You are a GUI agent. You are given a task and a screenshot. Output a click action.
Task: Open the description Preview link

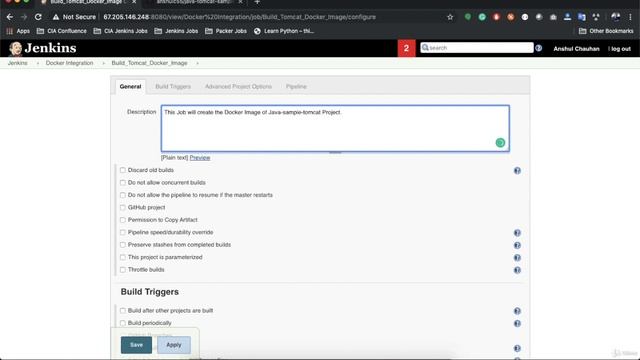[200, 158]
